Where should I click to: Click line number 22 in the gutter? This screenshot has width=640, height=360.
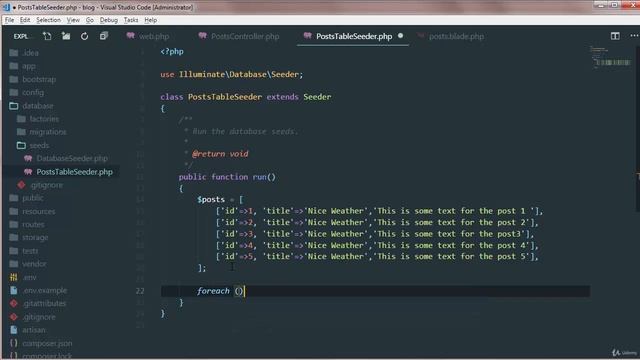click(x=140, y=291)
